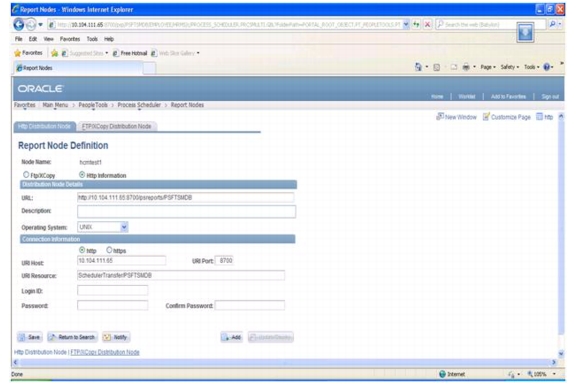576x384 pixels.
Task: Open the Favorites star button
Action: 28,53
